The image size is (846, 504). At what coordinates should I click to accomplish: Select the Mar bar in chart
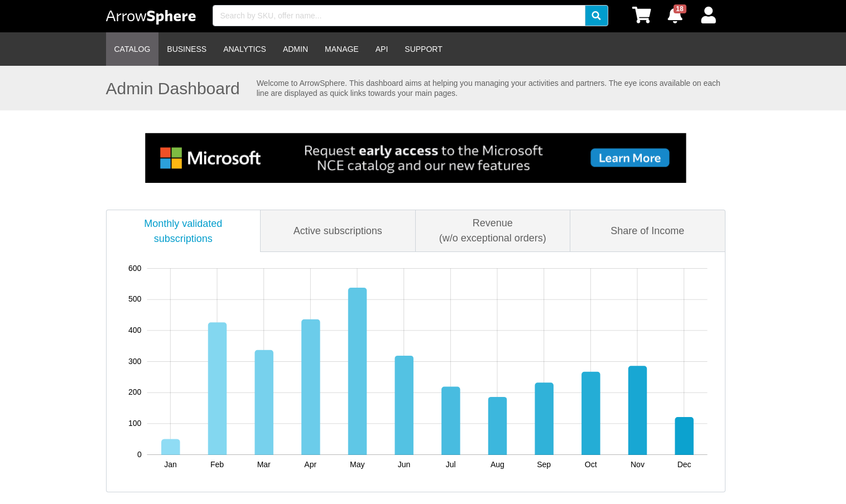264,403
